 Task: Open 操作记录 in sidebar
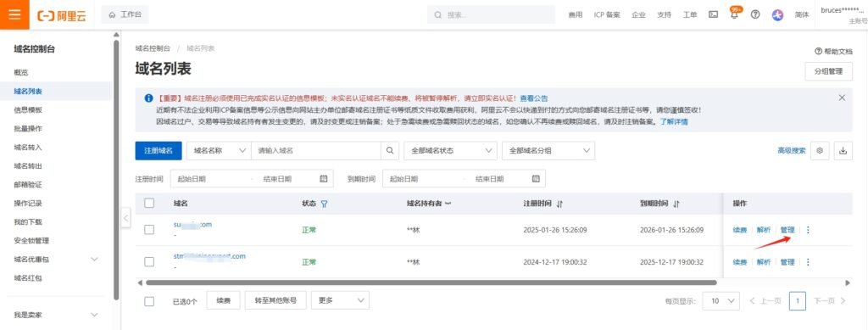[x=28, y=204]
